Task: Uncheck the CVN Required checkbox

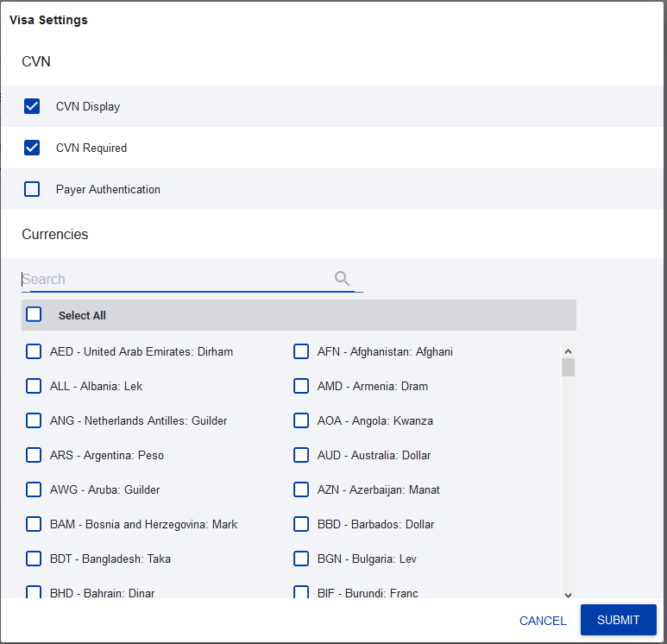Action: point(33,148)
